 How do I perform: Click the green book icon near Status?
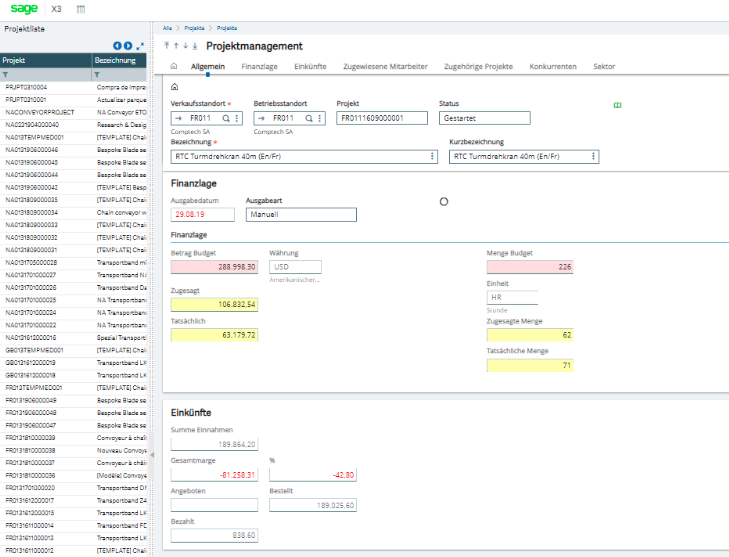(x=617, y=105)
